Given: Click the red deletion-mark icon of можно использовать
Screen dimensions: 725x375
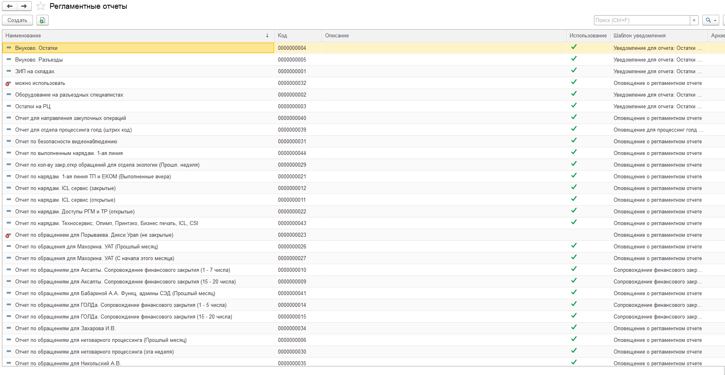Looking at the screenshot, I should [x=8, y=83].
